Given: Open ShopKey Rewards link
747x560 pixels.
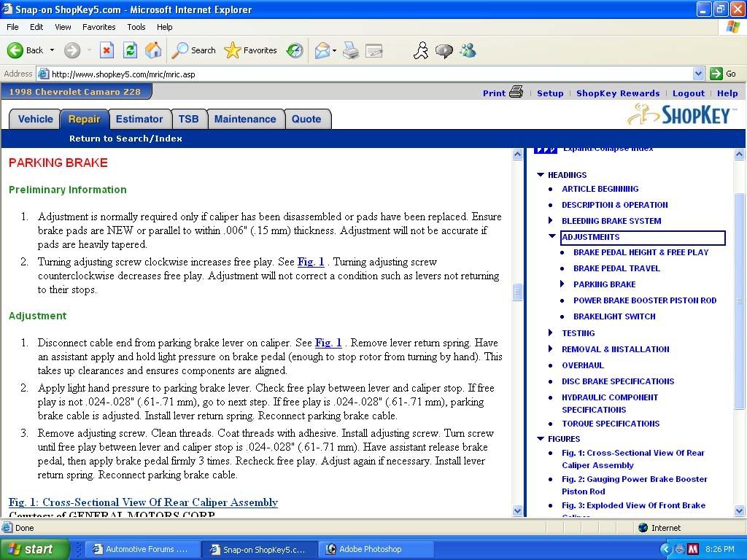Looking at the screenshot, I should pos(618,93).
